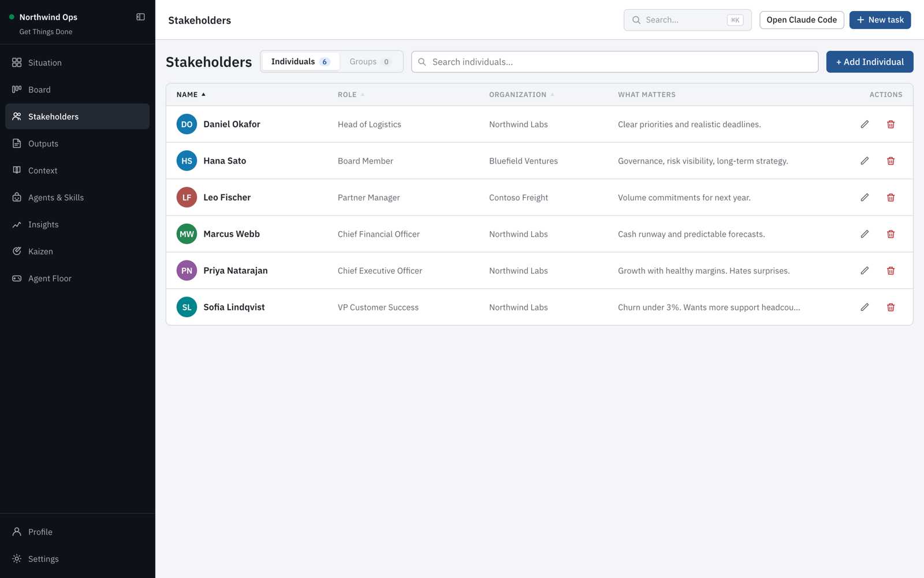Click Open Claude Code button
Viewport: 924px width, 578px height.
pos(802,20)
